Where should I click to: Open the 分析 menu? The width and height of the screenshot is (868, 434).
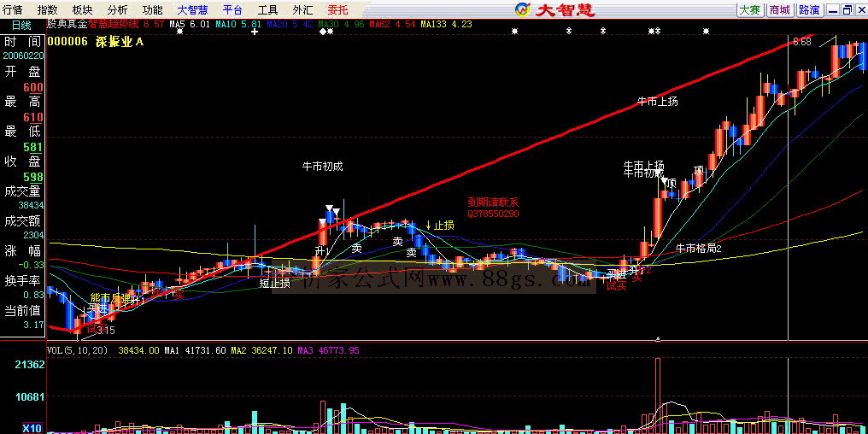pyautogui.click(x=117, y=9)
